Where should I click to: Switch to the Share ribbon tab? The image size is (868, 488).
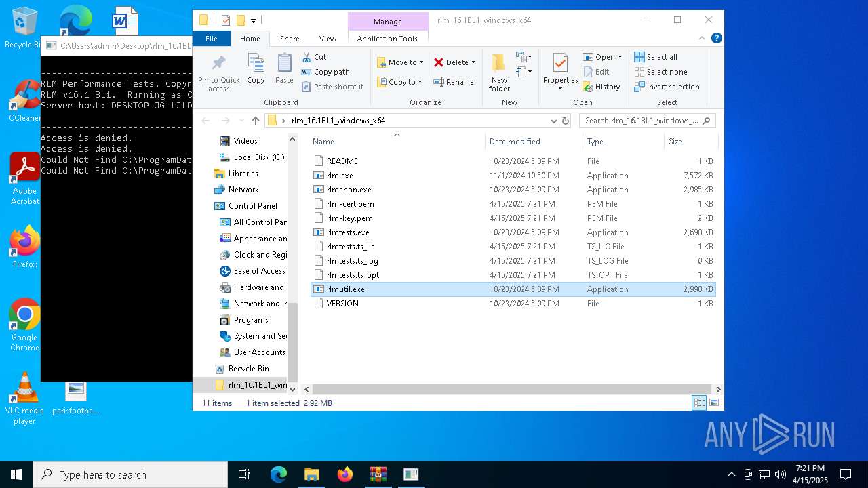coord(290,39)
